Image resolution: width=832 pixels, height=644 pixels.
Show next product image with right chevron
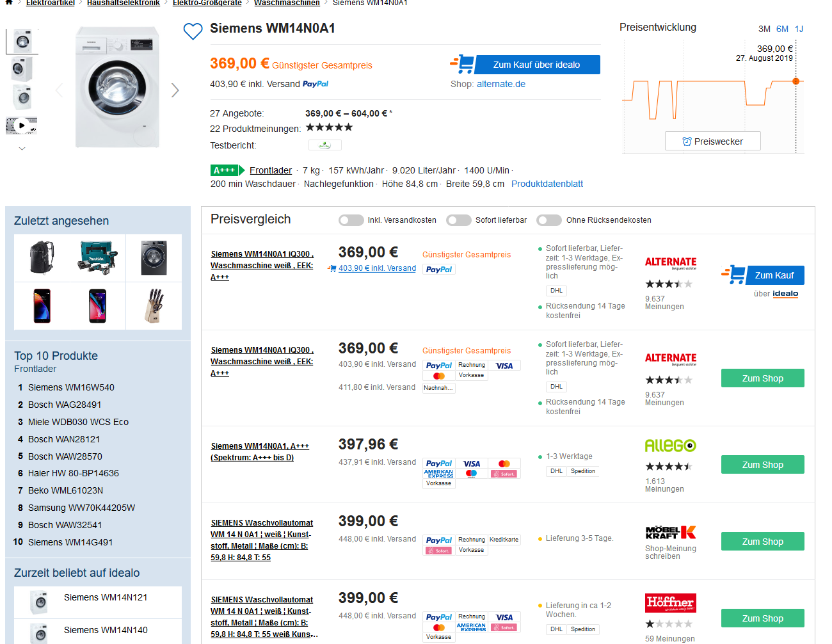click(x=175, y=90)
